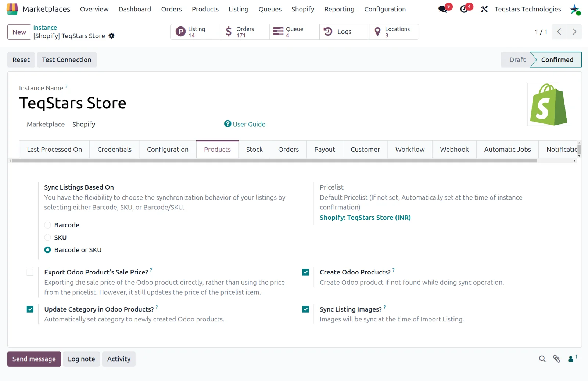Open the Listing top menu
This screenshot has width=588, height=381.
[239, 9]
